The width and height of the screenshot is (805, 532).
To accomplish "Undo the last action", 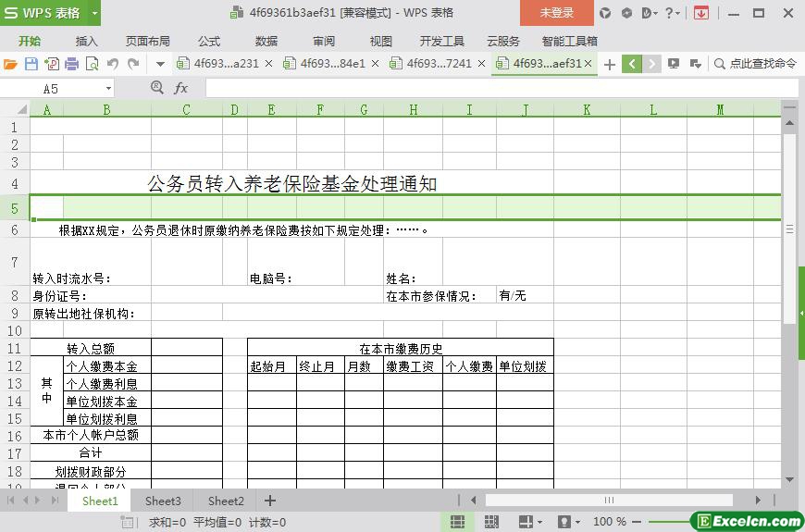I will coord(113,64).
